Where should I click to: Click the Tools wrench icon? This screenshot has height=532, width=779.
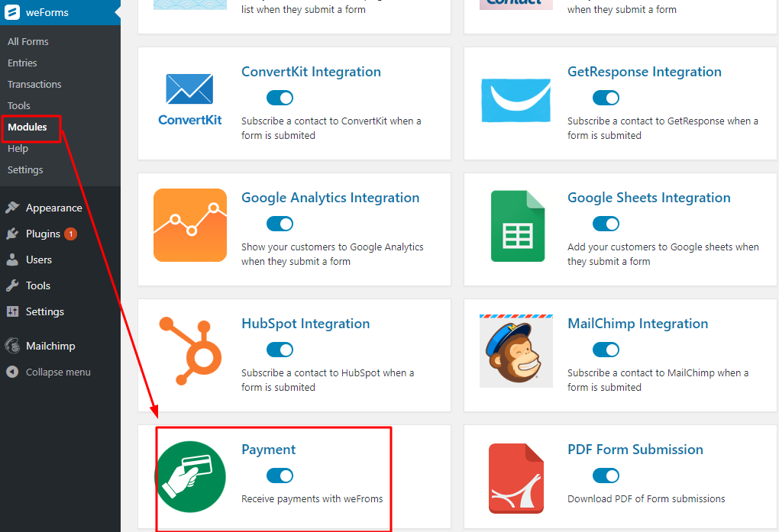pos(12,285)
